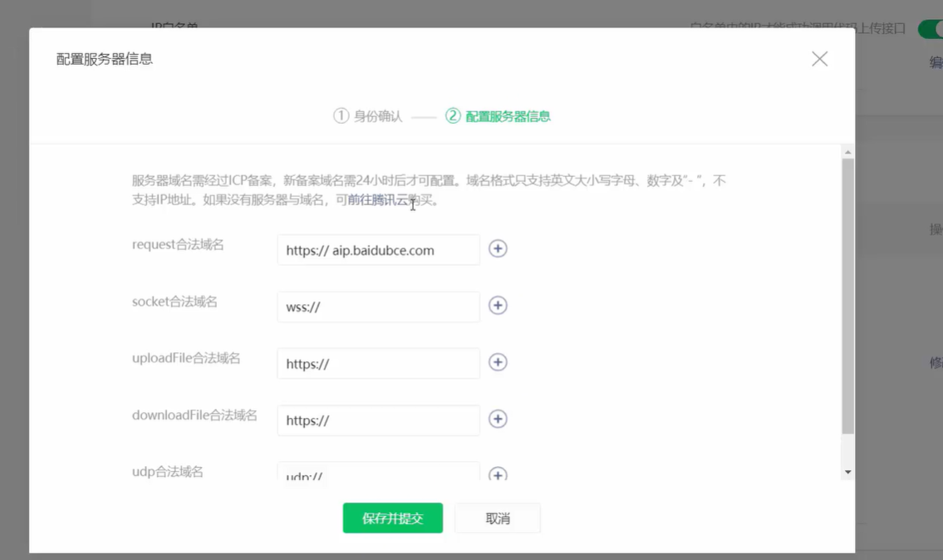Close the 配置服务器信息 dialog
943x560 pixels.
tap(819, 59)
